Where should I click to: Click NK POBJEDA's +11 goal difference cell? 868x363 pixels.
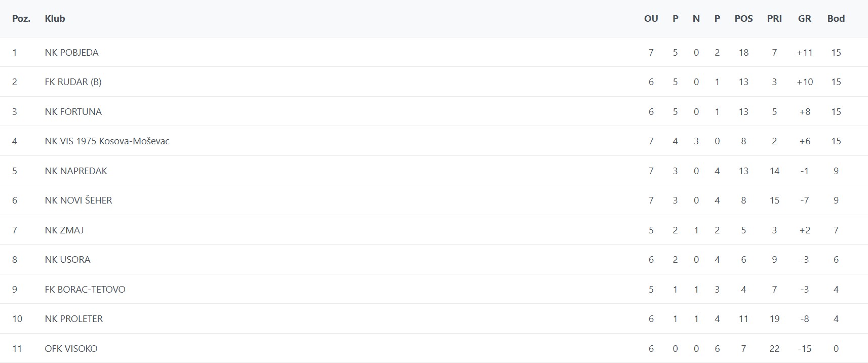coord(804,53)
